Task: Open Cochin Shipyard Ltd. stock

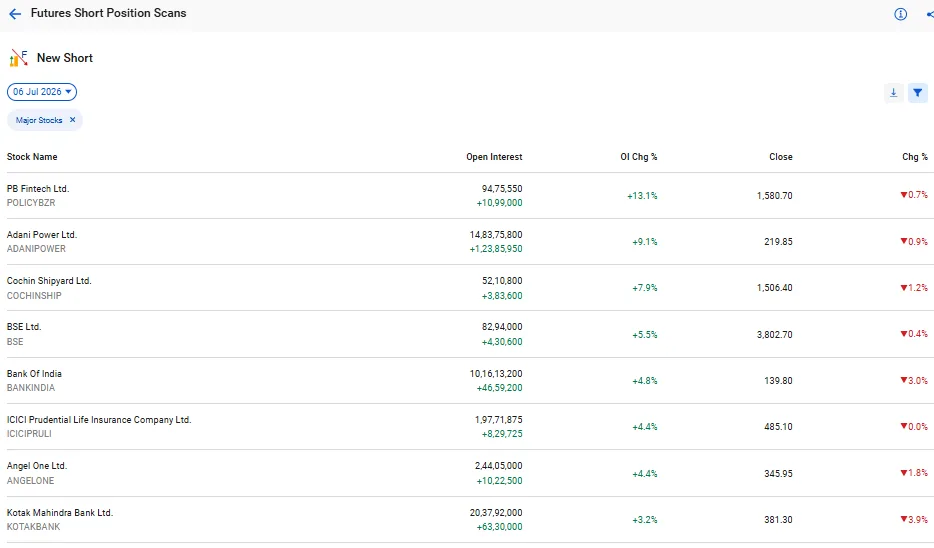Action: (x=49, y=281)
